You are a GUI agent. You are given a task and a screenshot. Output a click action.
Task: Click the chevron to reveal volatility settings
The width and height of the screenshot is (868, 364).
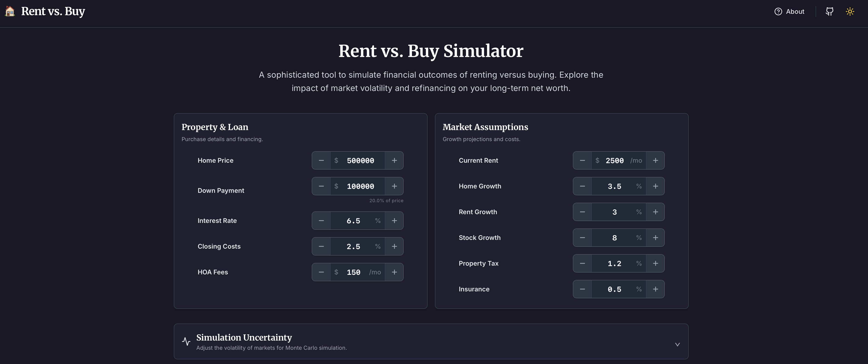[x=677, y=344]
